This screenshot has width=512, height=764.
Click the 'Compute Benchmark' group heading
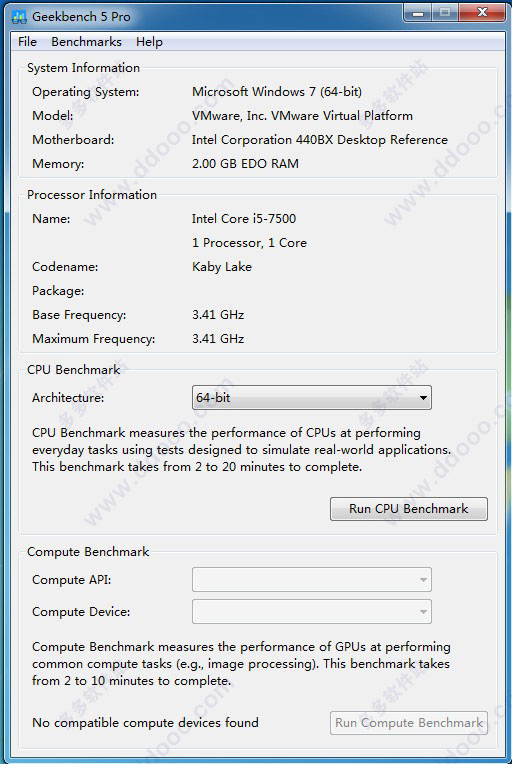(x=88, y=552)
